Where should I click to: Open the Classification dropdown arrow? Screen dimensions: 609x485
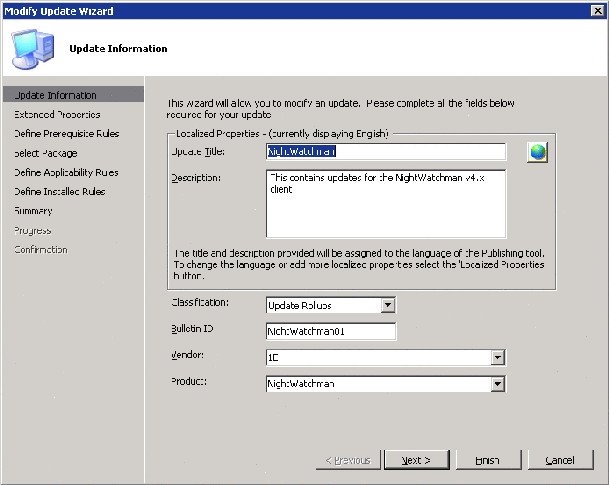(388, 305)
